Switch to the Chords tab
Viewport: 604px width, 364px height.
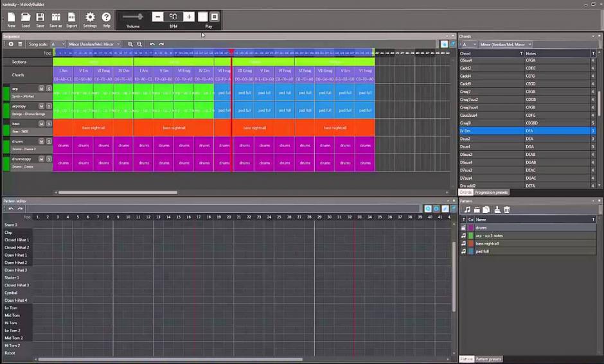point(466,192)
